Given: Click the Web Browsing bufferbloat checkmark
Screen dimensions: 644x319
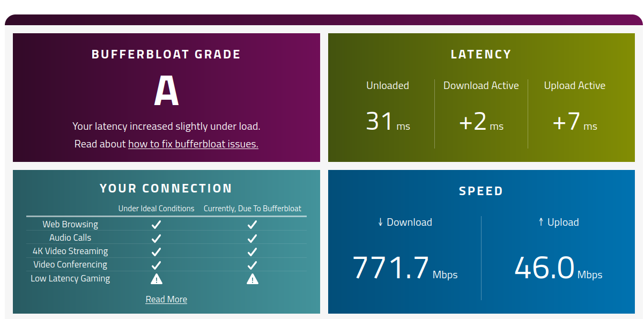Looking at the screenshot, I should (253, 225).
